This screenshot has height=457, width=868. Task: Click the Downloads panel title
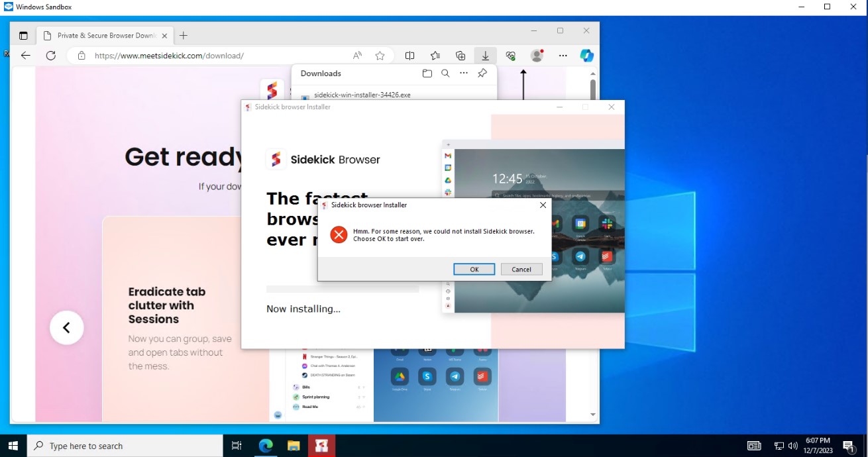pyautogui.click(x=321, y=74)
